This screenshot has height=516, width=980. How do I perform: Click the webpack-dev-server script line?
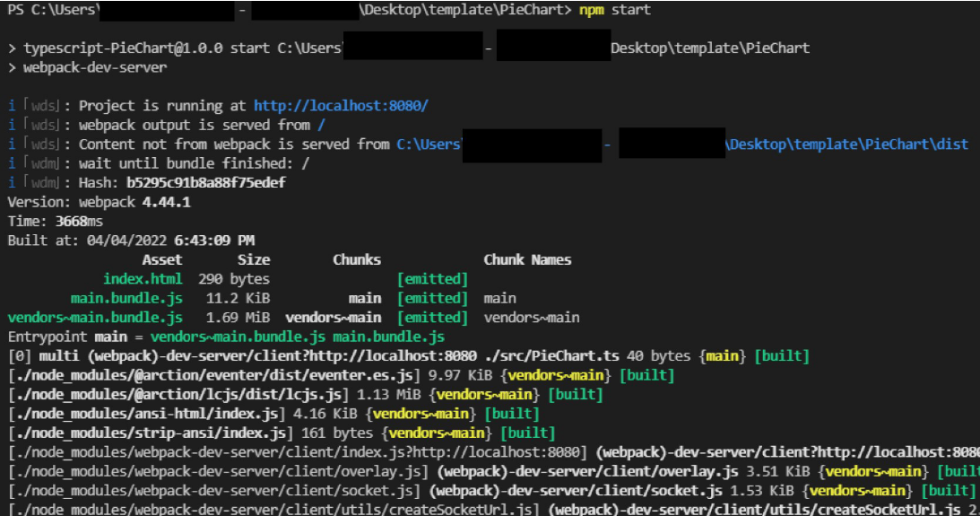point(88,67)
